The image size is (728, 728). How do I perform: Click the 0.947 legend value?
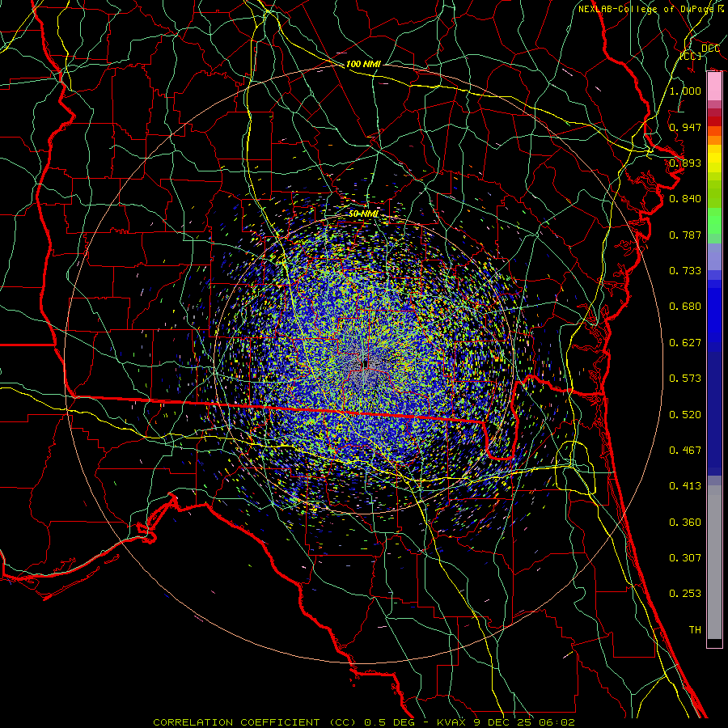[x=685, y=127]
